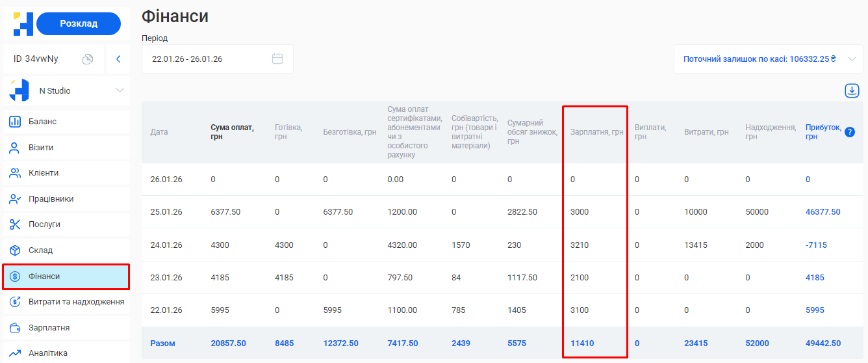Click the app logo in the top left
The image size is (868, 363).
(23, 23)
